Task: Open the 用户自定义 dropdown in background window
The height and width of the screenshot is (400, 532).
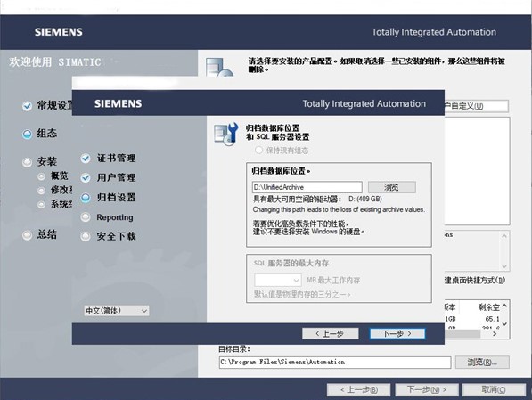Action: pos(477,106)
